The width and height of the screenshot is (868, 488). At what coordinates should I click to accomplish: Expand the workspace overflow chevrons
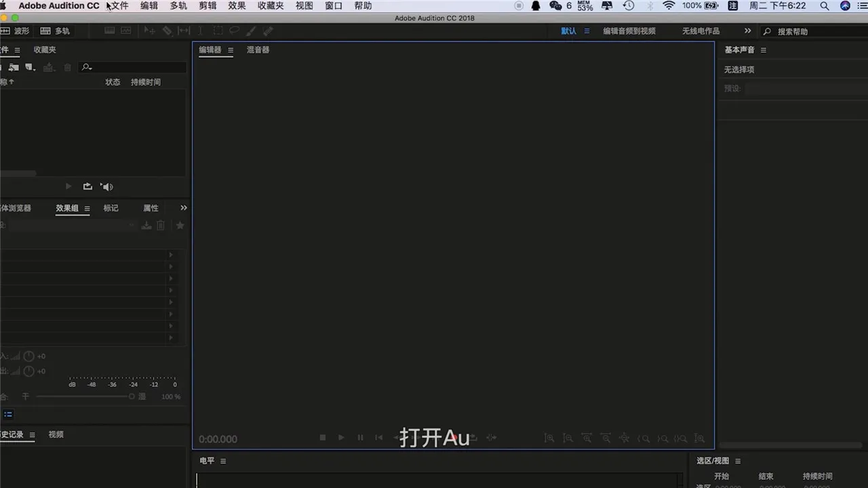[x=747, y=31]
